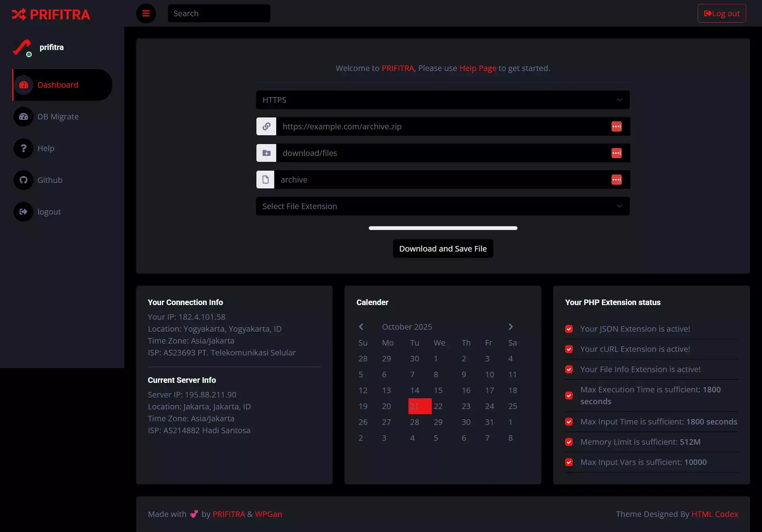Click the Github octocat icon
Screen dimensions: 762x532
tap(23, 180)
